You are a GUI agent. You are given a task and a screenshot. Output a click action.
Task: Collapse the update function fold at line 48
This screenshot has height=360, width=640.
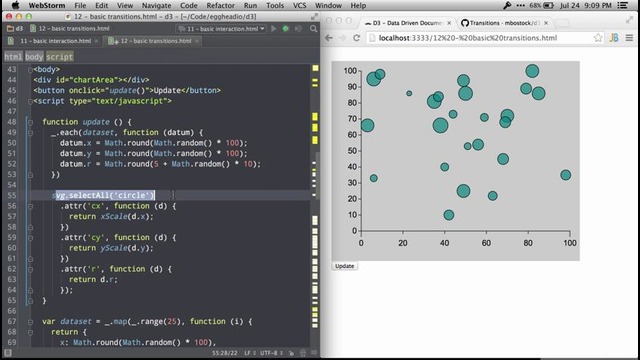point(30,122)
